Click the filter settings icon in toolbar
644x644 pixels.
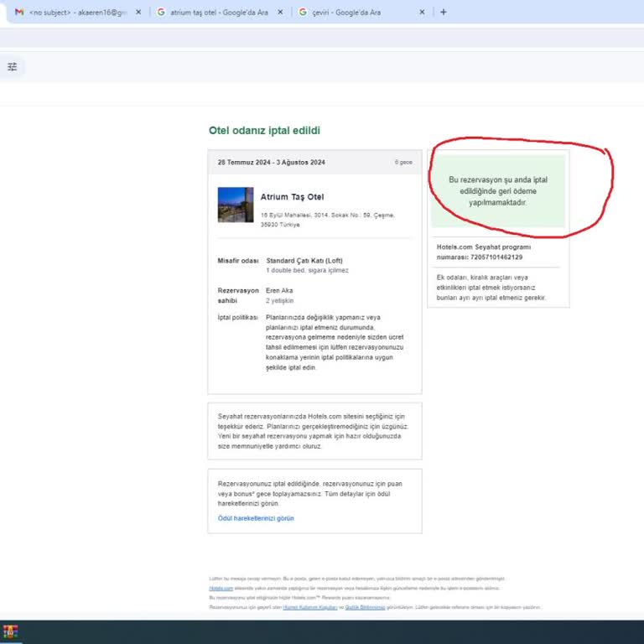(12, 67)
